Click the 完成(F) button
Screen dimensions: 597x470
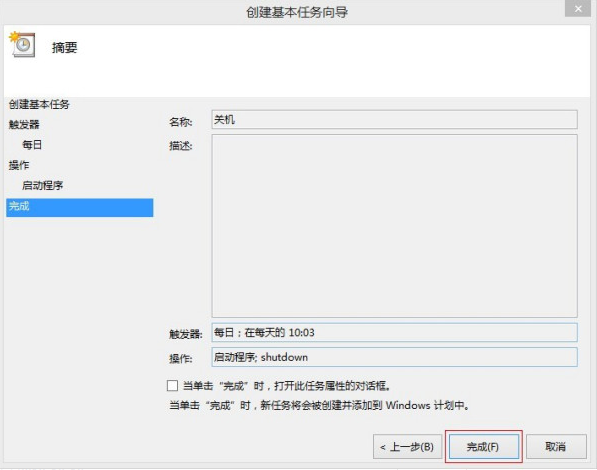tap(484, 446)
